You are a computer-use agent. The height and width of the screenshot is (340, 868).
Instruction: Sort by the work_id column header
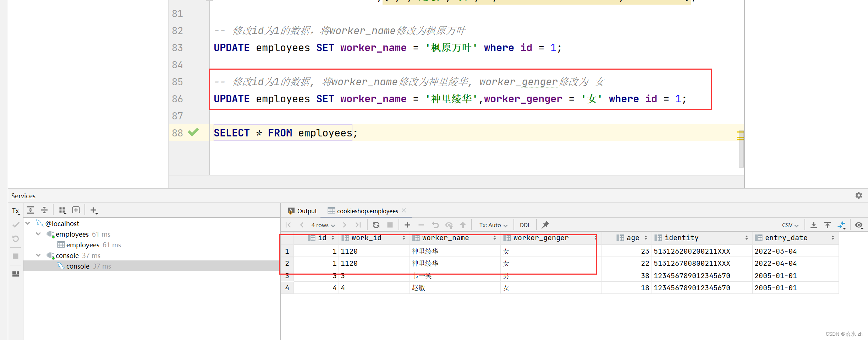(373, 238)
